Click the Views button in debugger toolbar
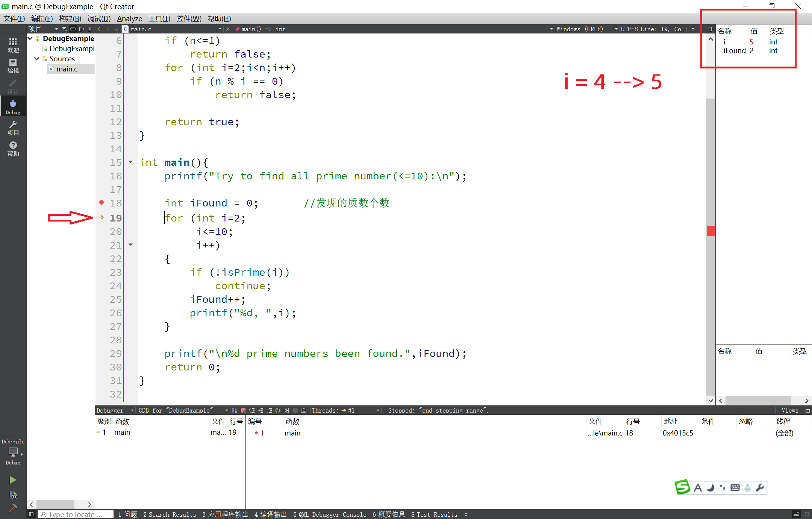The image size is (812, 519). click(x=789, y=410)
